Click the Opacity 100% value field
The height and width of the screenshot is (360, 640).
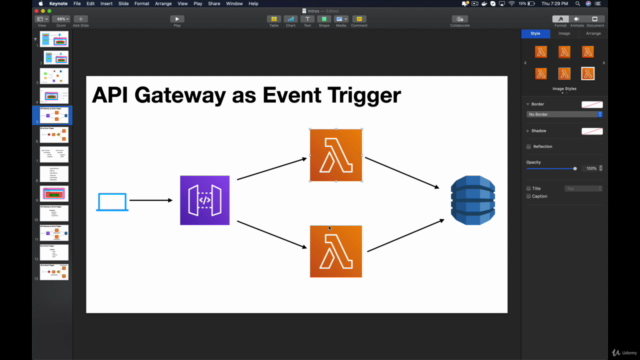tap(591, 168)
